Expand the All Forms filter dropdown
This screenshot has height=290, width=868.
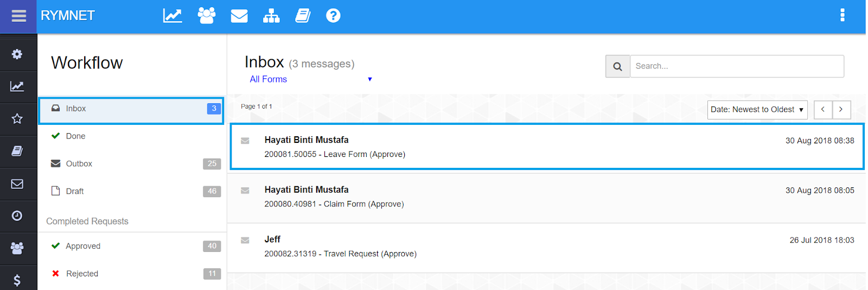click(310, 79)
